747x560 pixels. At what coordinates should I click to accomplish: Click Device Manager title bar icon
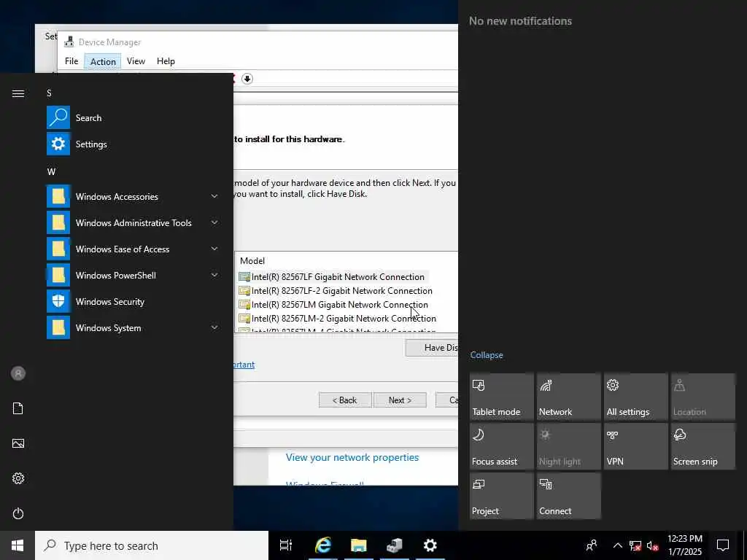pos(69,42)
